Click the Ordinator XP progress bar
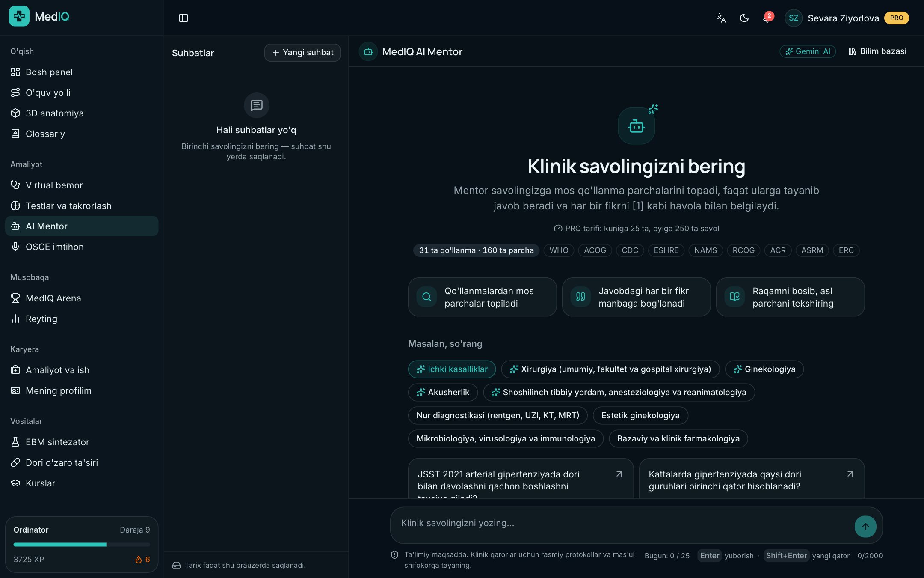The height and width of the screenshot is (578, 924). click(x=82, y=545)
